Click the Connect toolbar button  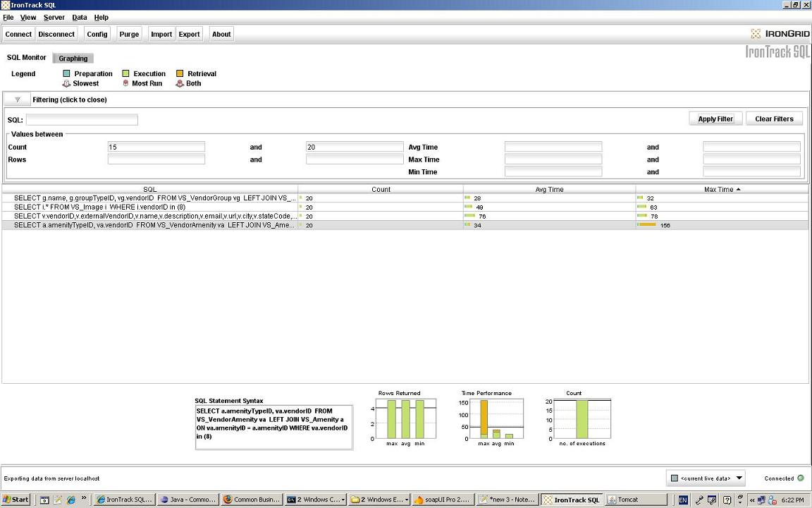(18, 34)
